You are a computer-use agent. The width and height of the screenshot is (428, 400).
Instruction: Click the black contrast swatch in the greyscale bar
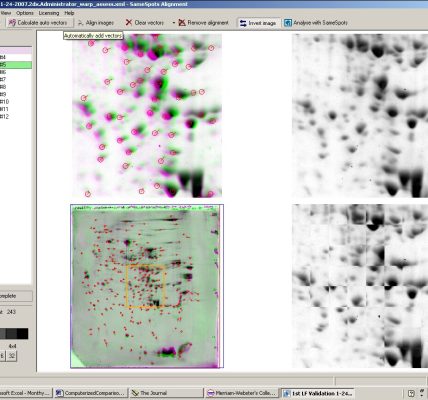23,334
